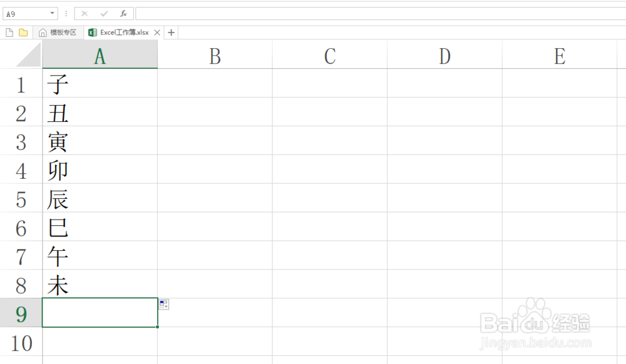
Task: Click cell A6 containing 巳
Action: point(100,228)
